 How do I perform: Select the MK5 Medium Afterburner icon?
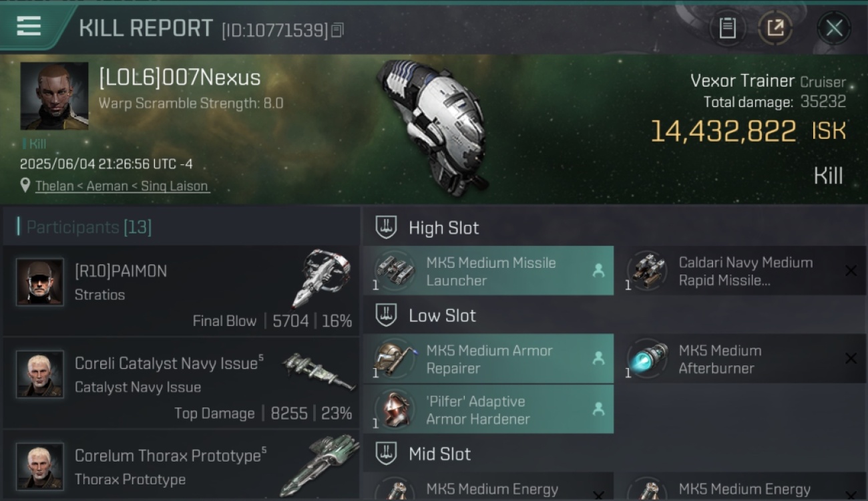647,359
